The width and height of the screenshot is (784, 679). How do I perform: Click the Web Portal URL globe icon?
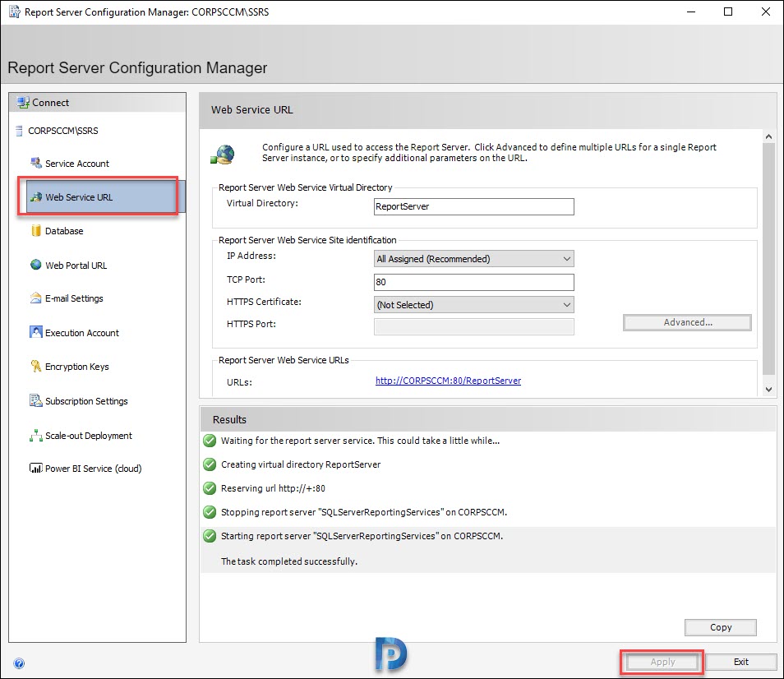pyautogui.click(x=36, y=265)
